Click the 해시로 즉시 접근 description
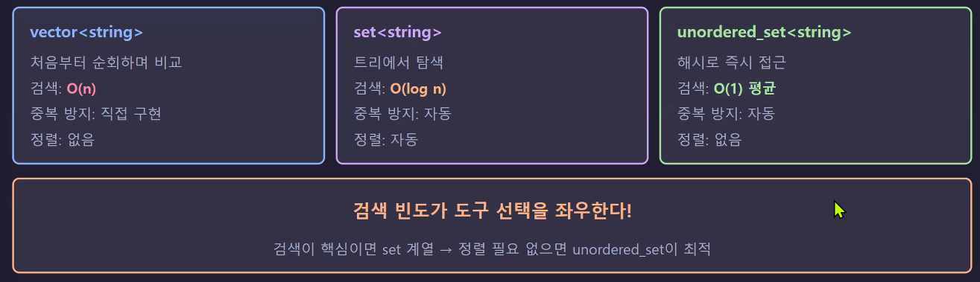Screen dimensions: 980x282 [x=730, y=63]
